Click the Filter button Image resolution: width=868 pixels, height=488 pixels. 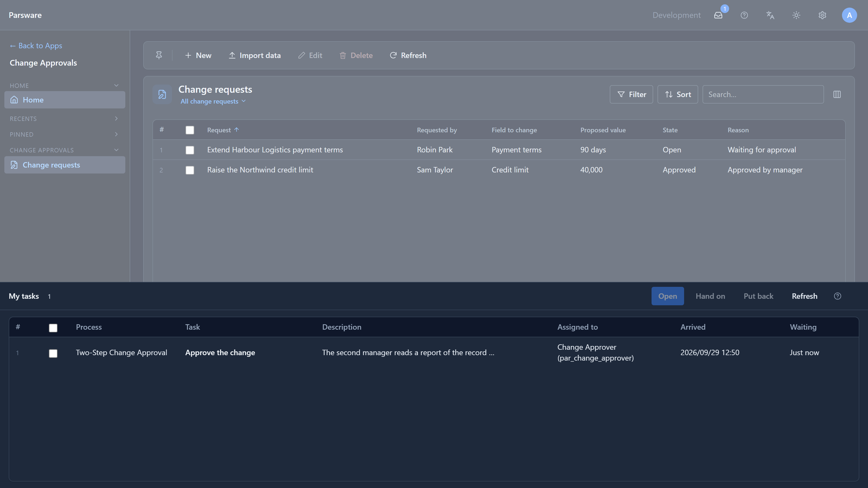pyautogui.click(x=631, y=94)
